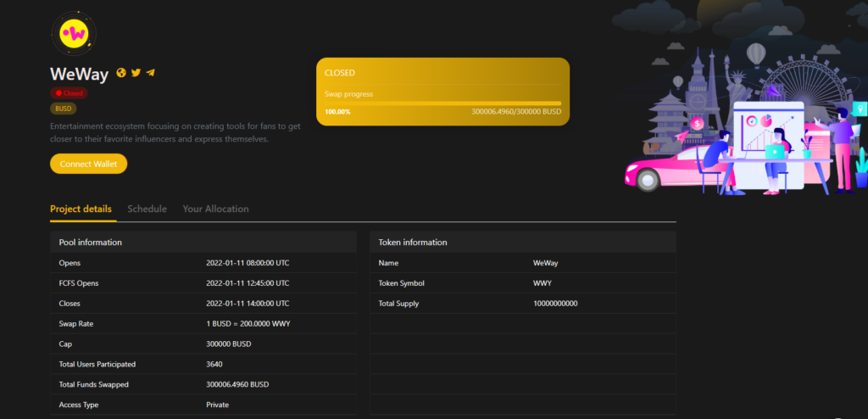Click the Connect Wallet button
Screen dimensions: 868x419
(88, 164)
